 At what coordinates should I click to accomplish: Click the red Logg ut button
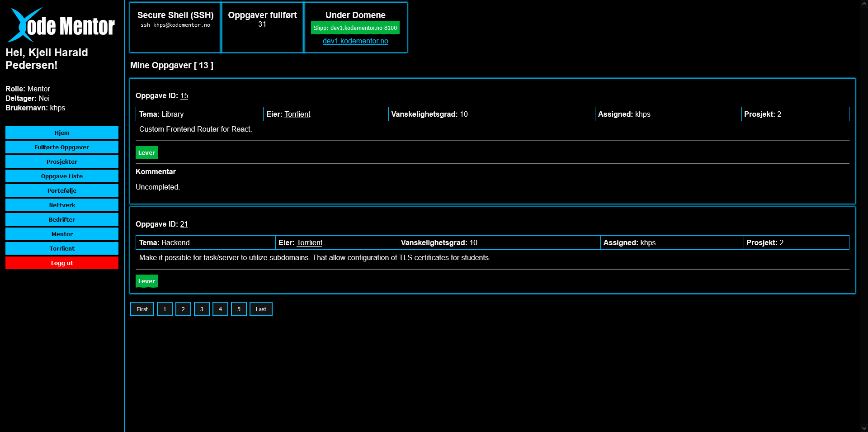click(62, 263)
